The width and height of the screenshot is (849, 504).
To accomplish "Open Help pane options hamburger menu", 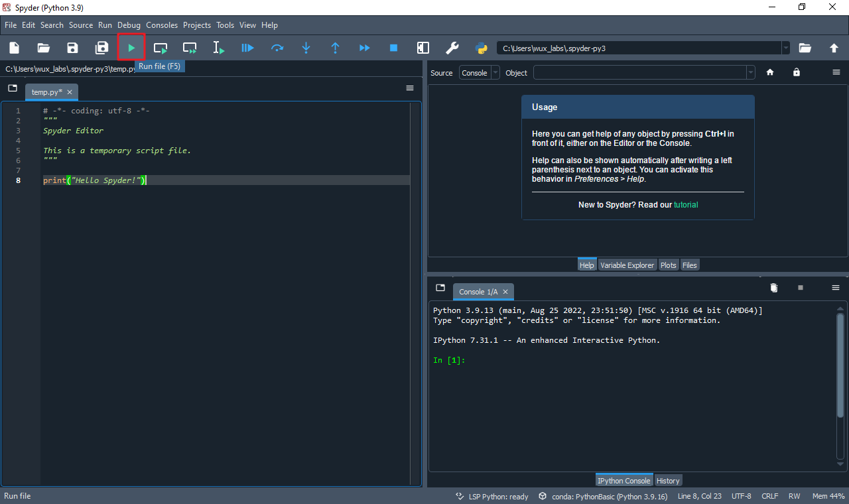I will pyautogui.click(x=836, y=72).
